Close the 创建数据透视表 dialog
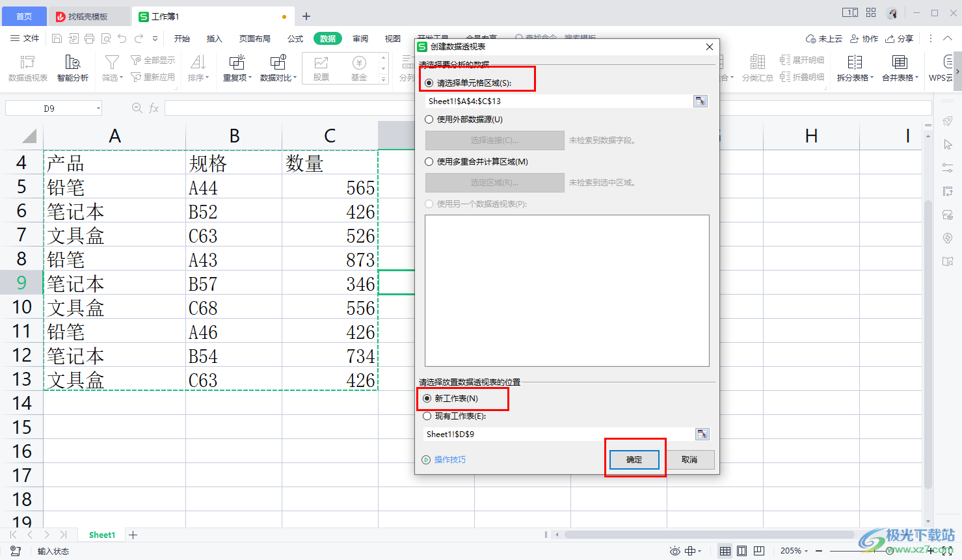This screenshot has height=560, width=962. coord(710,47)
